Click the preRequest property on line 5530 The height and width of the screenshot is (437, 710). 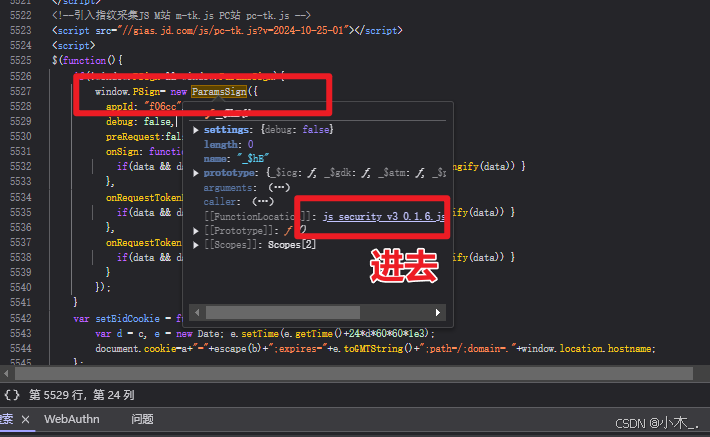(133, 136)
